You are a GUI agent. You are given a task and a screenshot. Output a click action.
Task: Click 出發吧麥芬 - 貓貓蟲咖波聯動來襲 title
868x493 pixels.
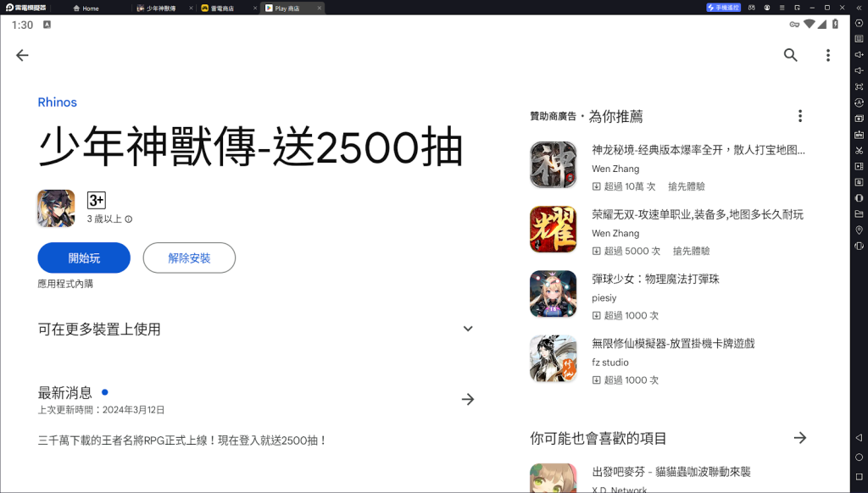[x=671, y=472]
